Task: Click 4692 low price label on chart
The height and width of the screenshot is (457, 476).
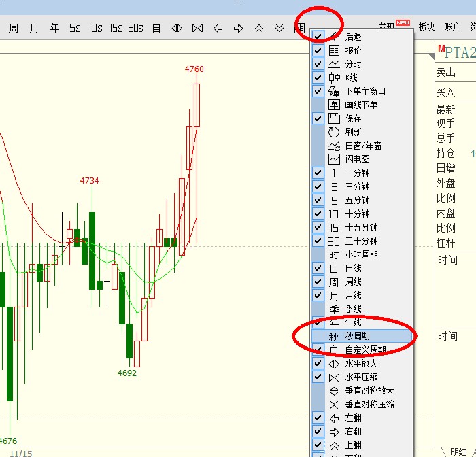Action: [x=127, y=373]
